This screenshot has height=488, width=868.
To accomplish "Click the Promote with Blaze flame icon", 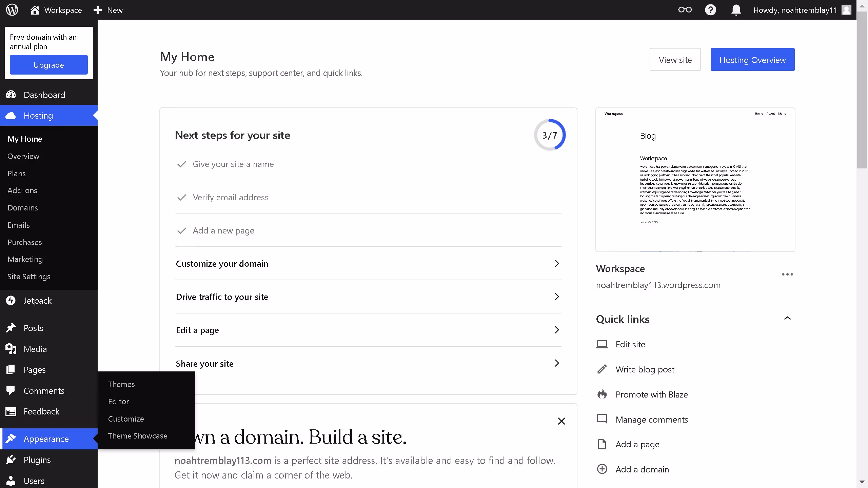I will click(x=602, y=394).
